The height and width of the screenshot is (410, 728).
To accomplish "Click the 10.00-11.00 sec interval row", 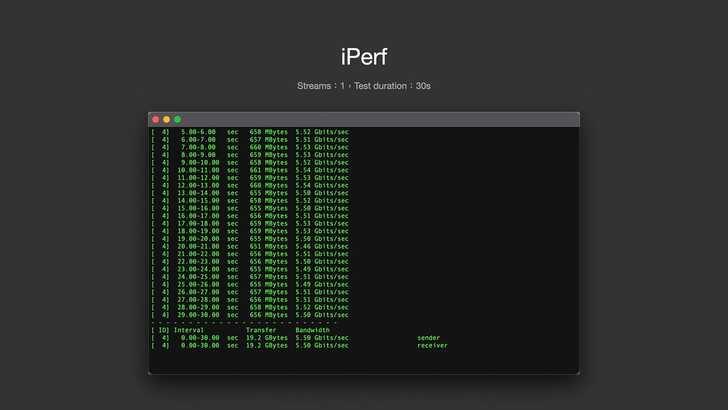I will pos(250,170).
